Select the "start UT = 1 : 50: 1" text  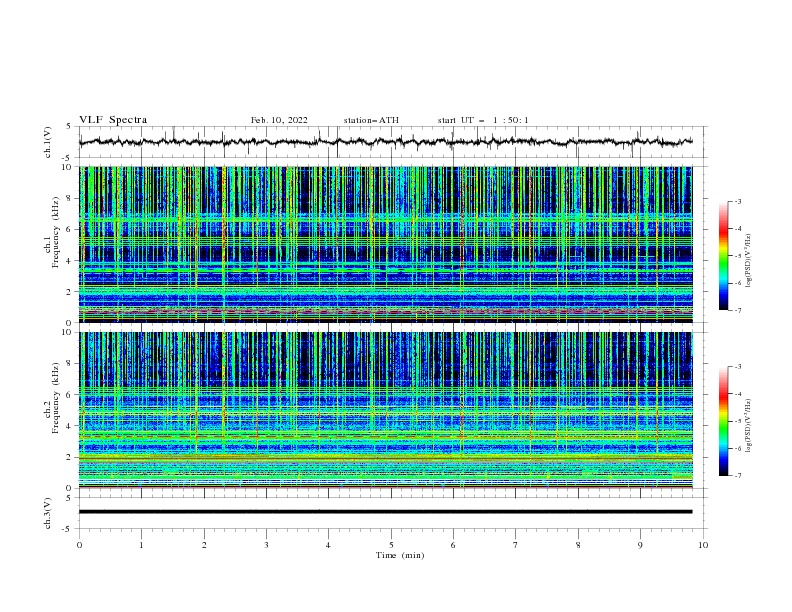[x=483, y=120]
